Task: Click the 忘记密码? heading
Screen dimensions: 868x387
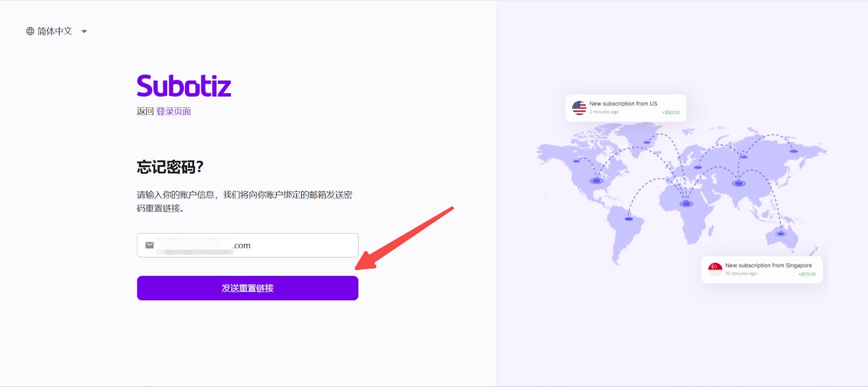Action: [x=170, y=167]
